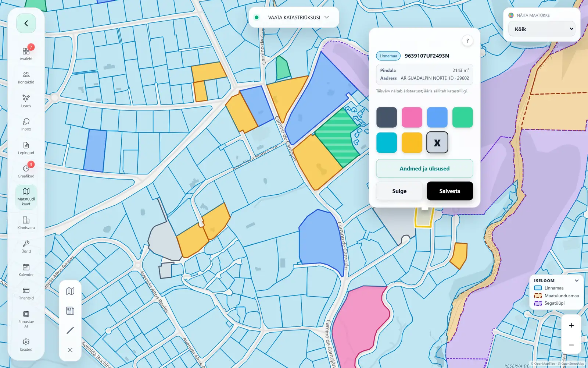
Task: Open Üürid in the sidebar
Action: coord(26,246)
